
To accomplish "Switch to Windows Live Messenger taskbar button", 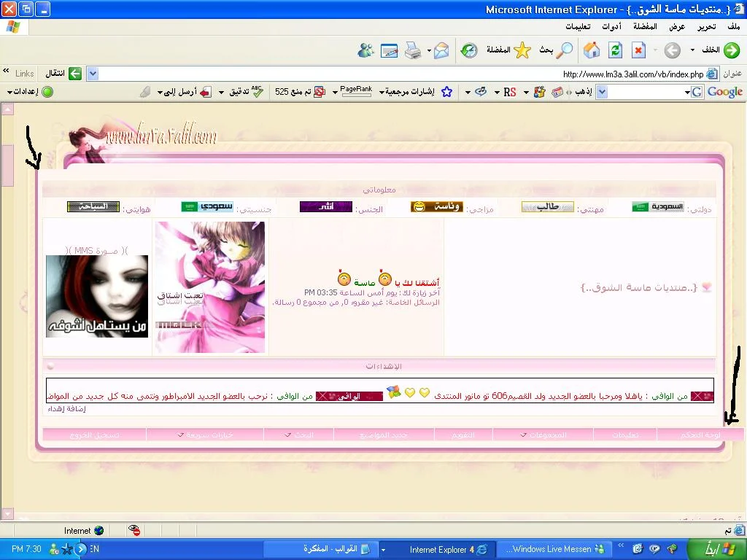I will [554, 549].
